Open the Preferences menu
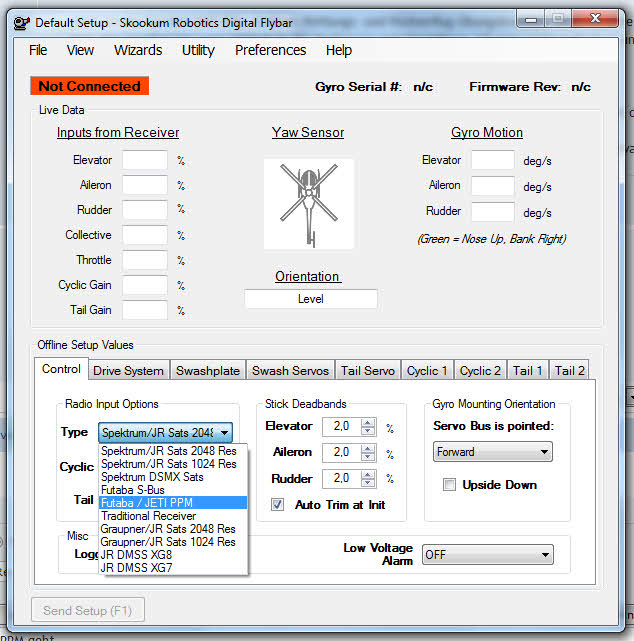 click(270, 50)
